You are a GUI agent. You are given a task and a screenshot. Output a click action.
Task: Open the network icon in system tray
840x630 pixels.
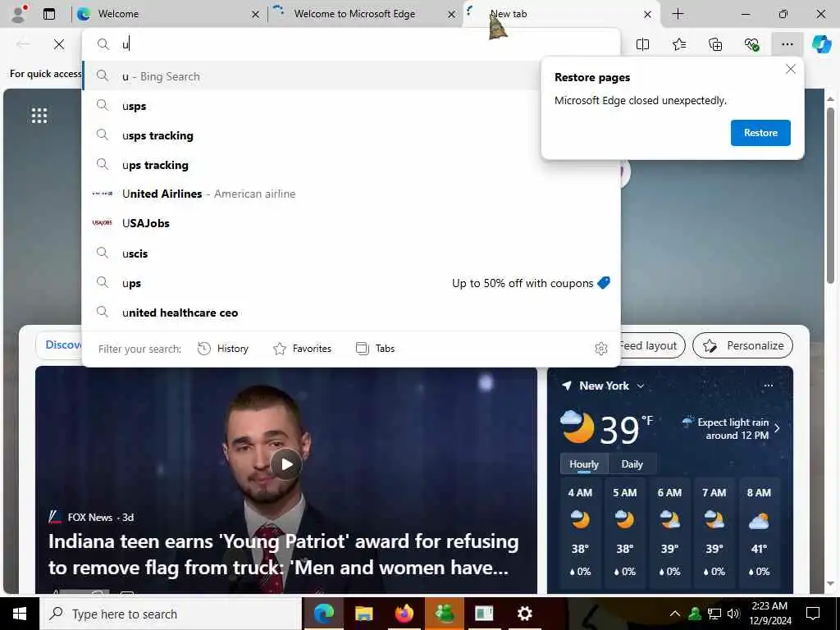pyautogui.click(x=714, y=614)
